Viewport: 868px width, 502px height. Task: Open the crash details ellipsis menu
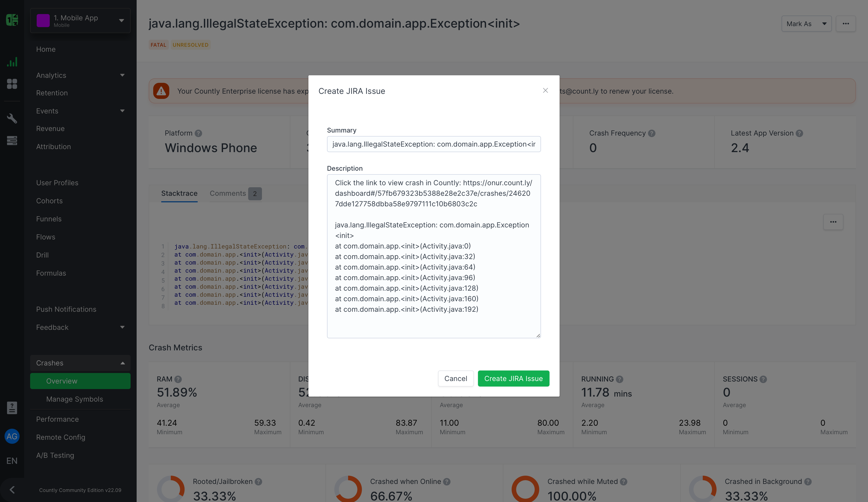pos(846,23)
